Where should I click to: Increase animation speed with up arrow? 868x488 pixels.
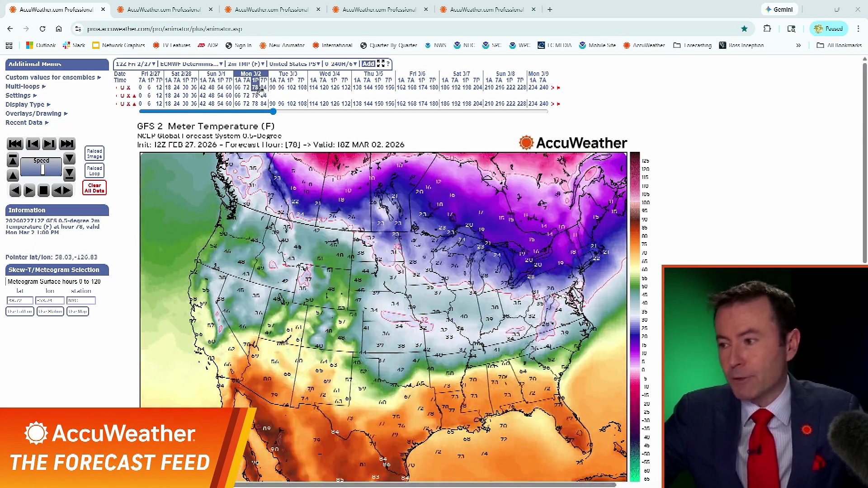pos(13,175)
